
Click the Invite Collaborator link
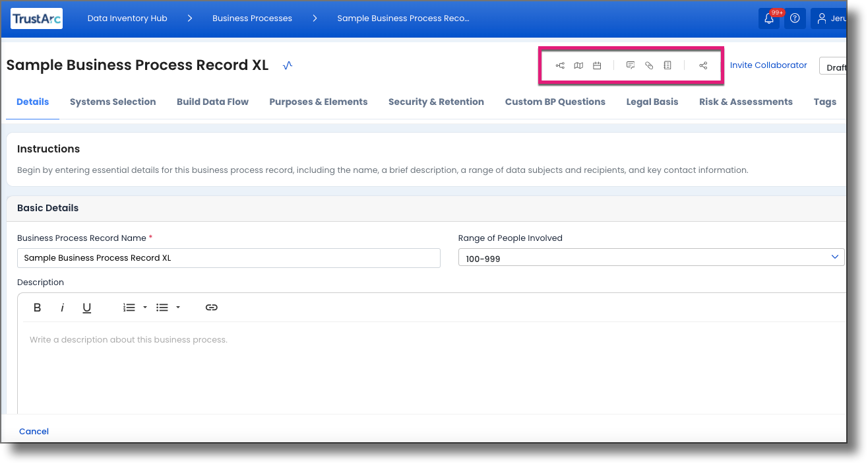click(768, 65)
